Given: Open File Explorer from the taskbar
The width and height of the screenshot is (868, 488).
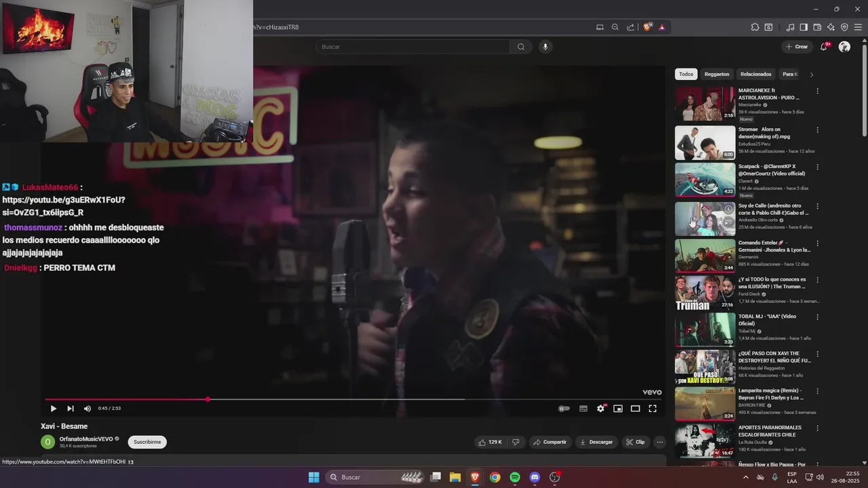Looking at the screenshot, I should (455, 477).
